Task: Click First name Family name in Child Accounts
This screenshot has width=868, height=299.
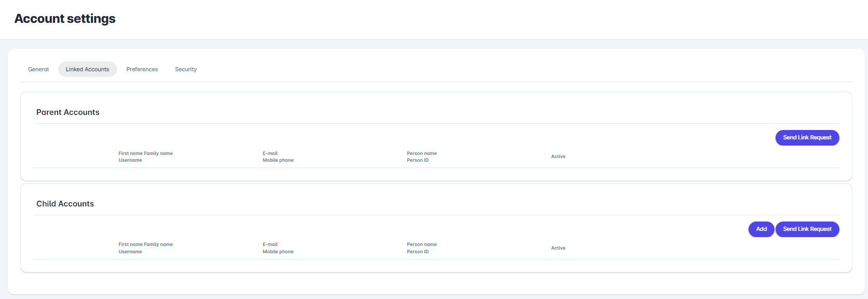Action: (x=145, y=244)
